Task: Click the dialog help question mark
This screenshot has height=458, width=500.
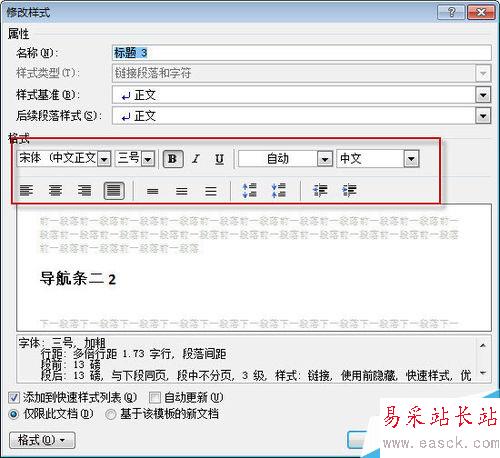Action: pyautogui.click(x=451, y=12)
